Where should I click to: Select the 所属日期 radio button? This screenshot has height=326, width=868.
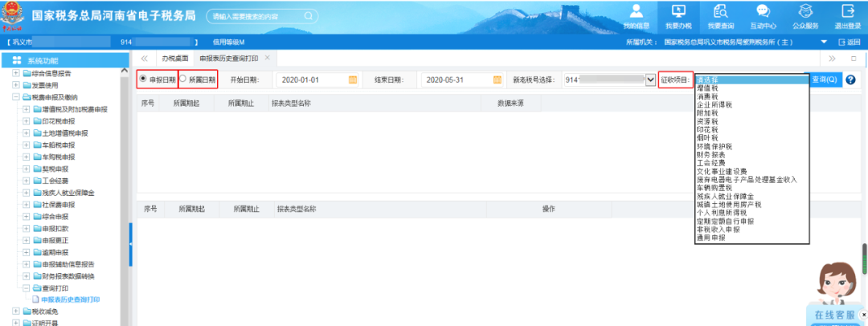point(182,79)
